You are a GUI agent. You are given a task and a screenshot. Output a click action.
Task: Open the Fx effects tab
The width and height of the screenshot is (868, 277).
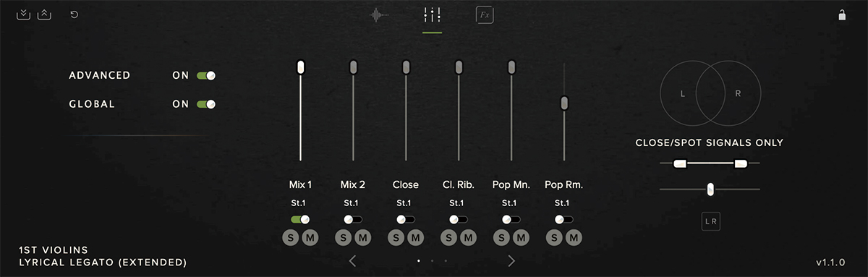click(485, 14)
